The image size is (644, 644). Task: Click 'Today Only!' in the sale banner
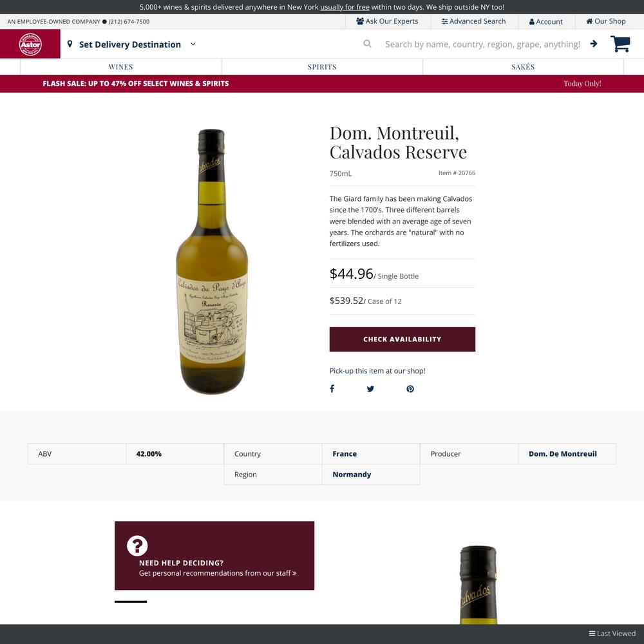tap(582, 84)
